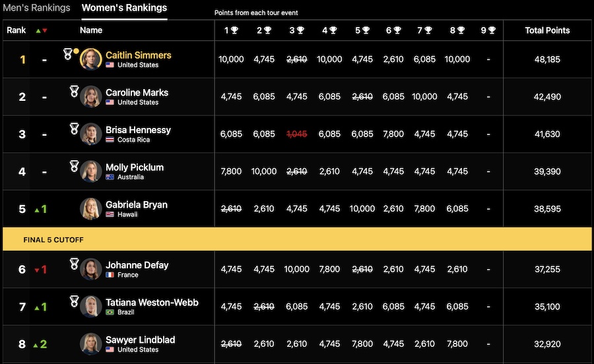Sort by rank change arrows header
The height and width of the screenshot is (364, 594).
[x=41, y=30]
